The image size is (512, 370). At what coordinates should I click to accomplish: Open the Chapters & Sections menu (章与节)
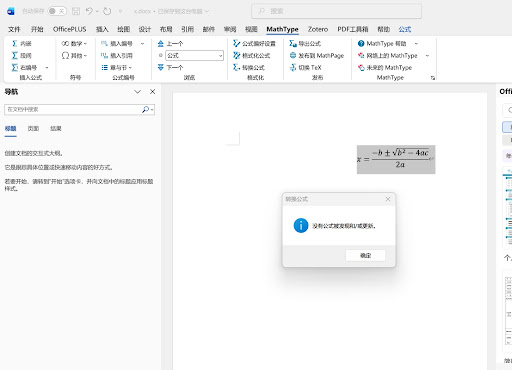tap(117, 68)
